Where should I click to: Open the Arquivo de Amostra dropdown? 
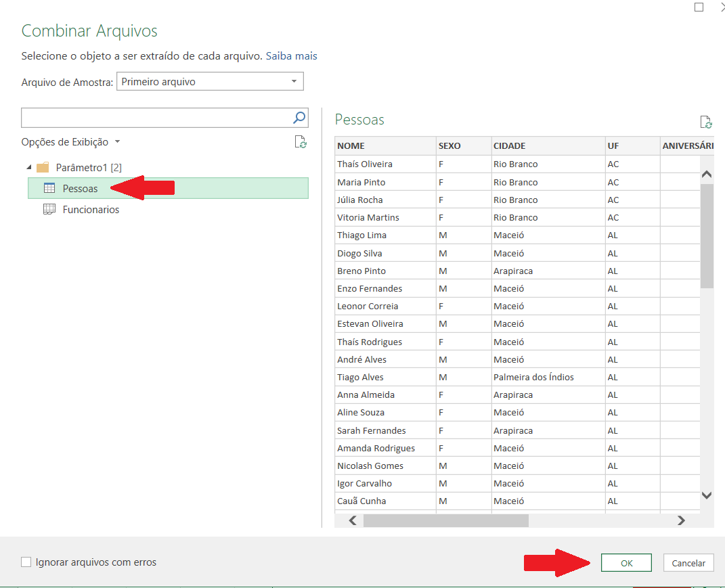(294, 81)
